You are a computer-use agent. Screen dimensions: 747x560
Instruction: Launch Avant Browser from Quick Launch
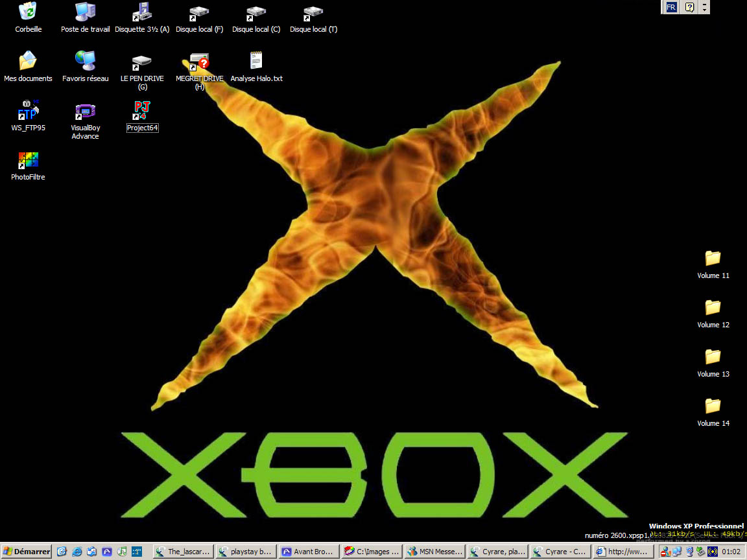click(x=107, y=552)
